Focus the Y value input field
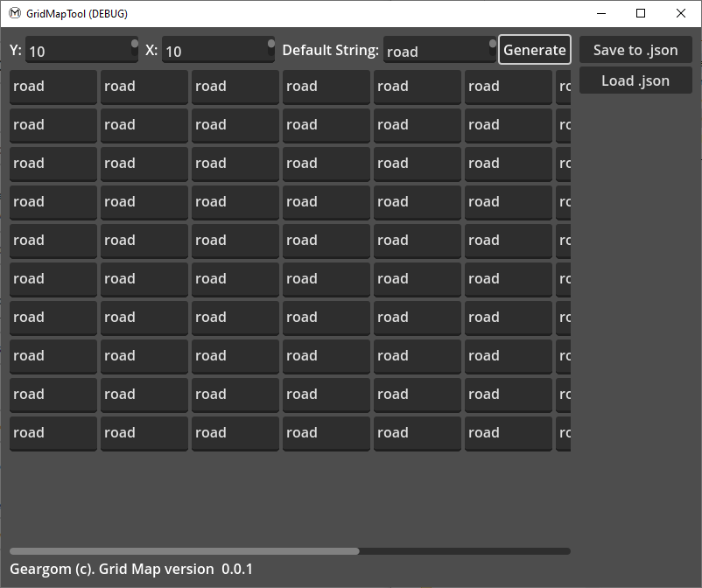Screen dimensions: 702x588 click(x=81, y=50)
